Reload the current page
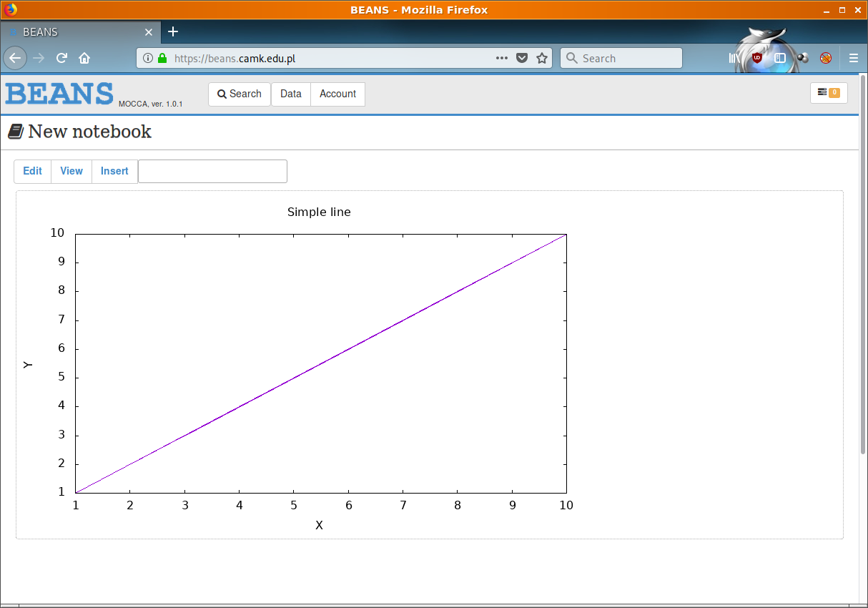This screenshot has width=868, height=608. pos(62,59)
